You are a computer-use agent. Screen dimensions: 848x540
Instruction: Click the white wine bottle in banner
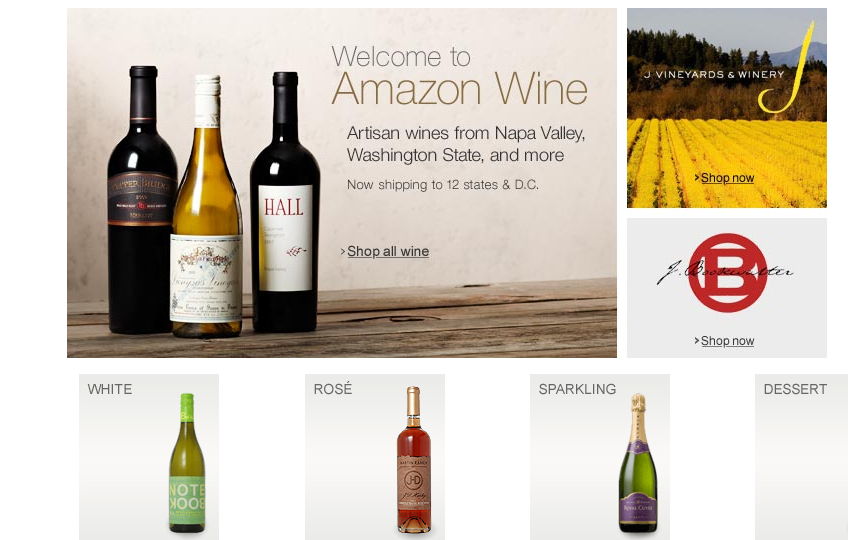207,206
